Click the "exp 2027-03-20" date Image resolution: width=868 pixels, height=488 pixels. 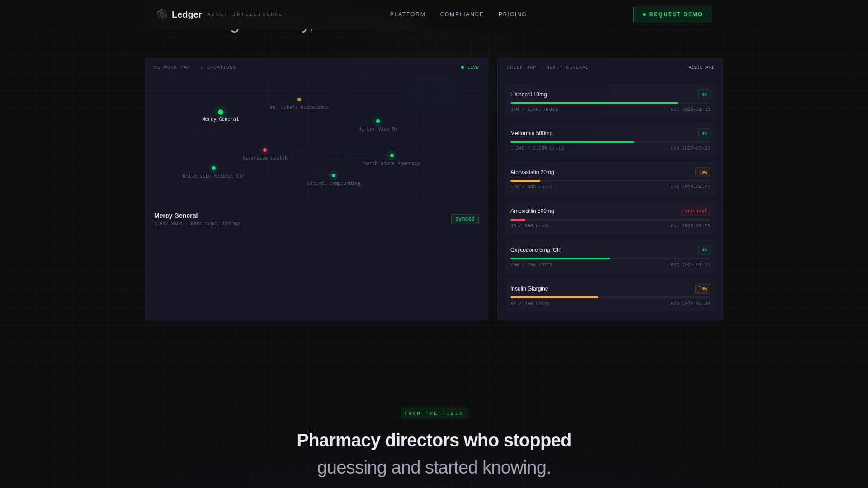(690, 148)
